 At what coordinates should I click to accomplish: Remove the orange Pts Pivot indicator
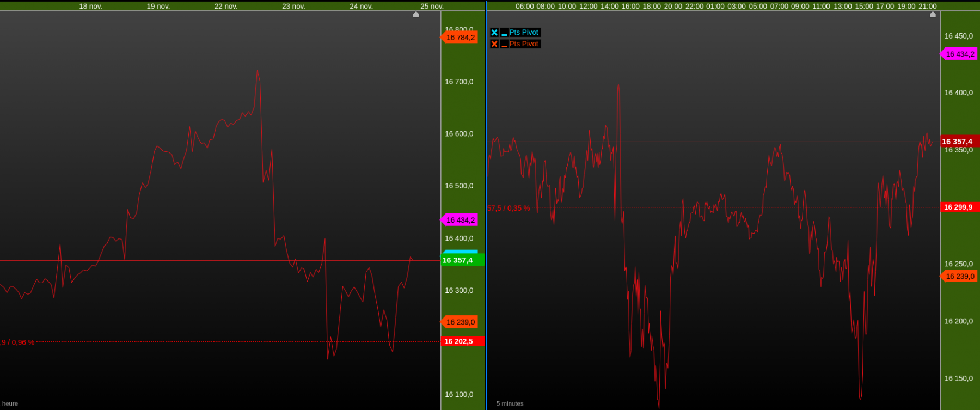pos(494,44)
